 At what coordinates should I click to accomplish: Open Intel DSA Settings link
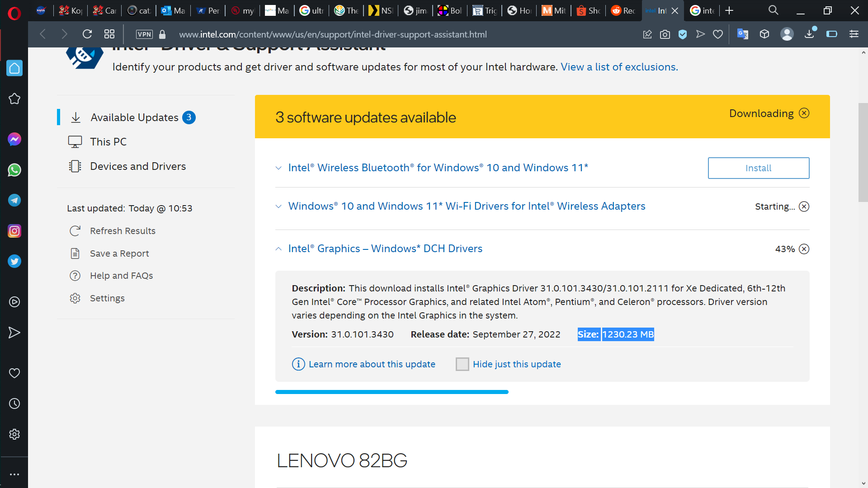pos(107,298)
